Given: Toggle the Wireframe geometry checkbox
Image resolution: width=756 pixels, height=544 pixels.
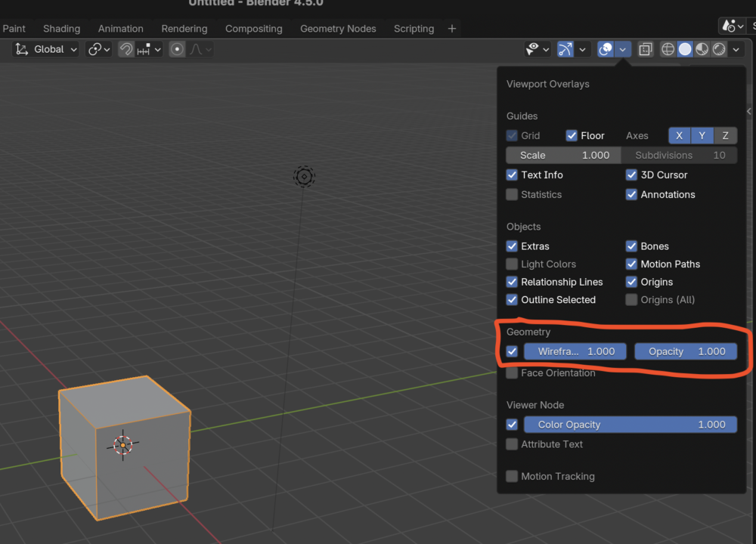Looking at the screenshot, I should (x=512, y=352).
